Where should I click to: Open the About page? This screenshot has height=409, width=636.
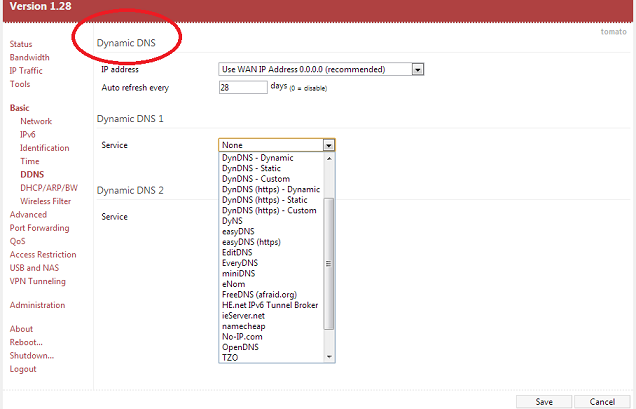point(21,329)
